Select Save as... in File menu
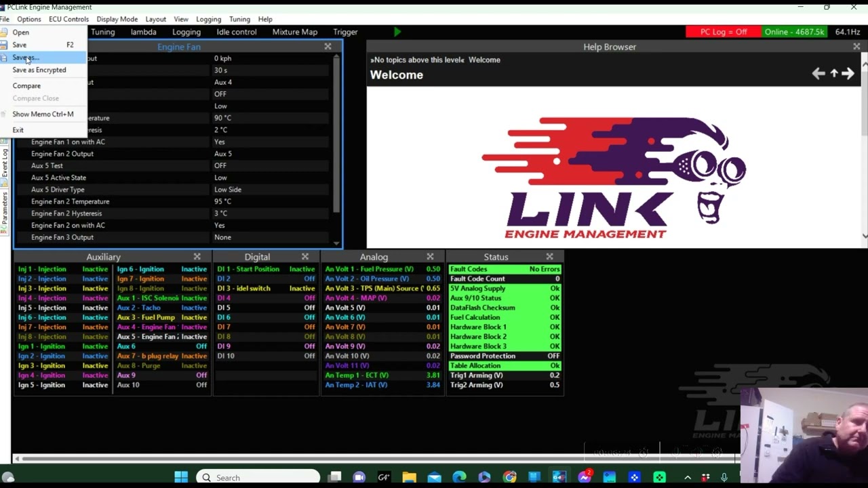 [43, 58]
